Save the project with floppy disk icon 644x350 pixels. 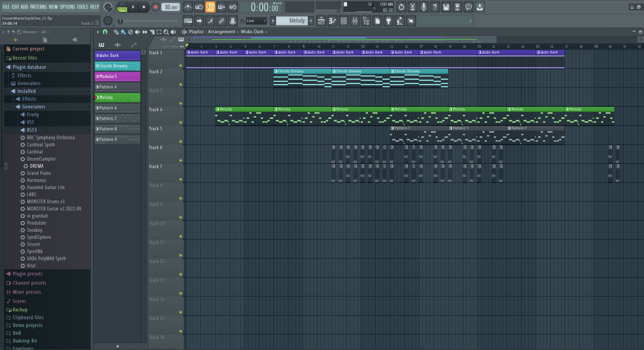[446, 7]
